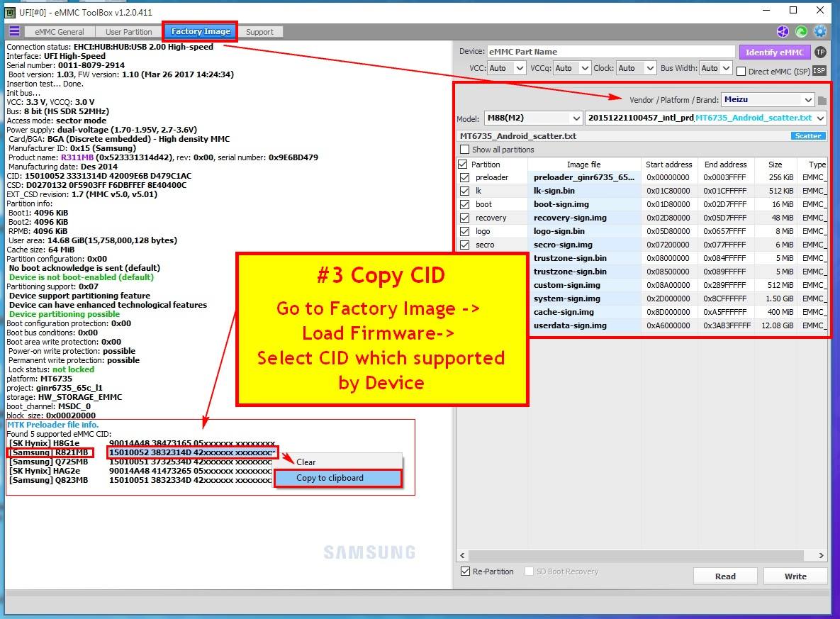Viewport: 840px width, 619px height.
Task: Click the scrollbar right arrow
Action: click(822, 556)
